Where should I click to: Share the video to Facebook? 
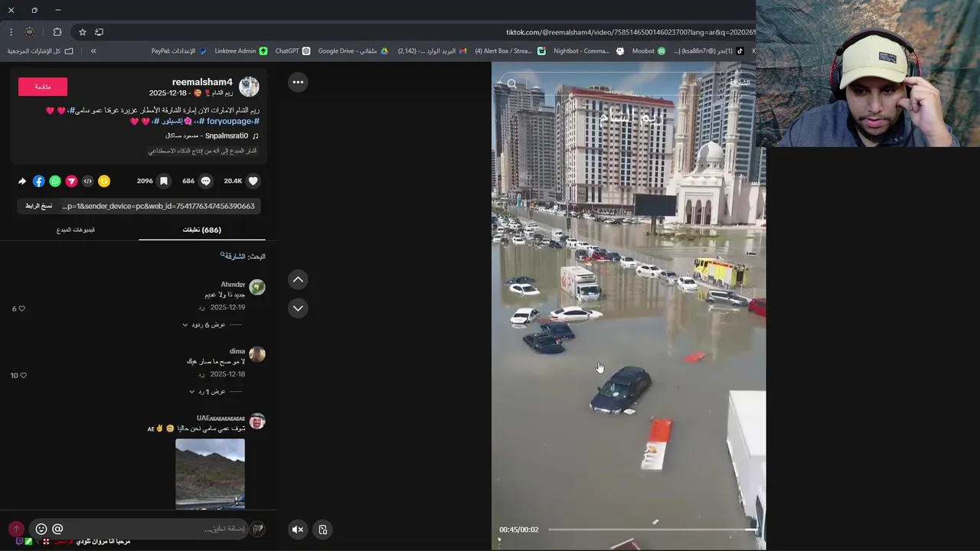coord(39,181)
